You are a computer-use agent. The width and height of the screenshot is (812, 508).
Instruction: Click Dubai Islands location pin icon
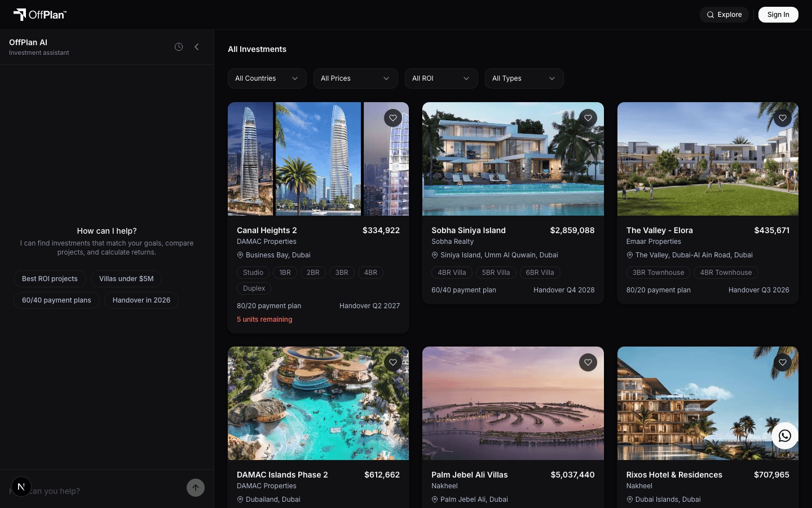[630, 500]
